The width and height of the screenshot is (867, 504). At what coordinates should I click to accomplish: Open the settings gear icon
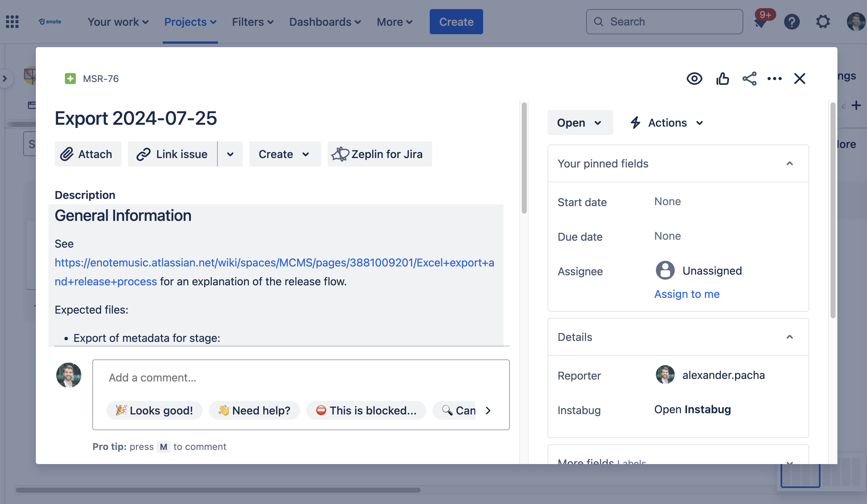pyautogui.click(x=823, y=22)
